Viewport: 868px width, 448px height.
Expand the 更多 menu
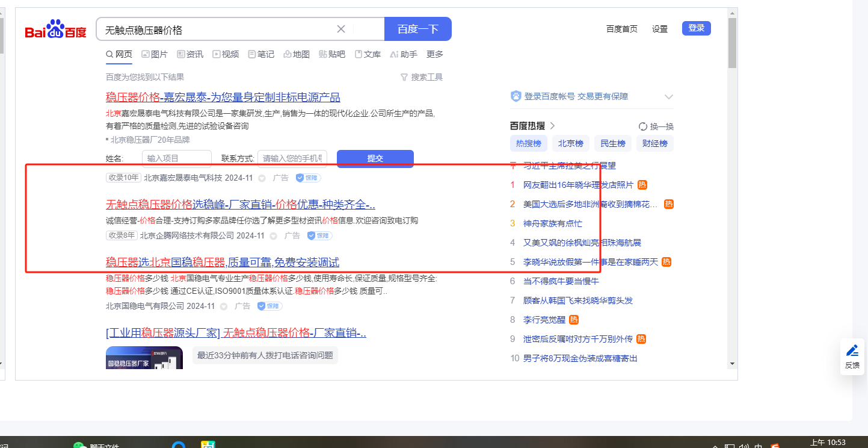[x=434, y=54]
